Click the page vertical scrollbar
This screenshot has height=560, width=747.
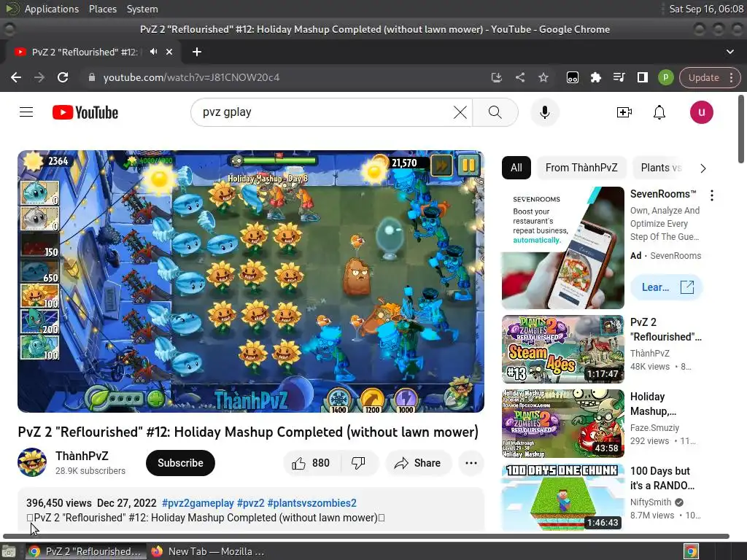741,129
